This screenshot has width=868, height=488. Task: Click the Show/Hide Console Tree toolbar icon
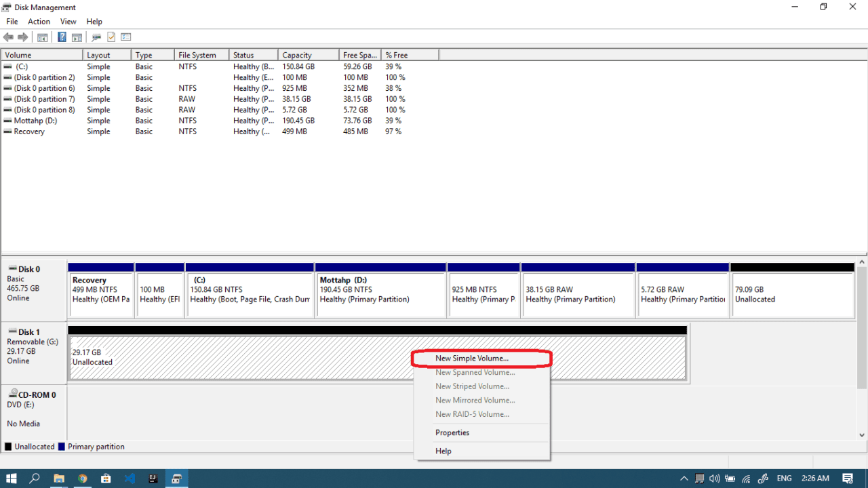tap(42, 37)
